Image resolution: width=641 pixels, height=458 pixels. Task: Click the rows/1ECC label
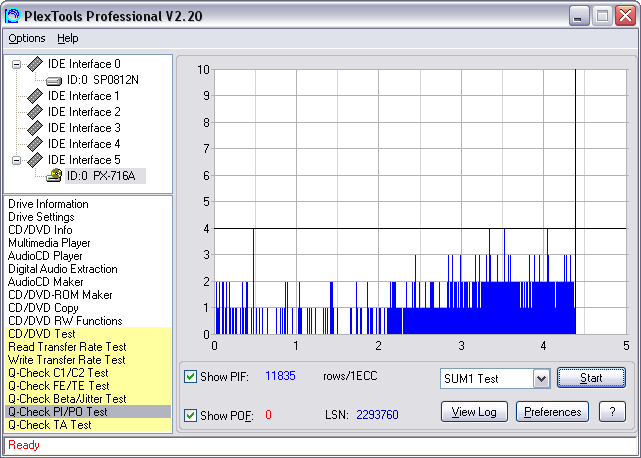click(x=350, y=376)
